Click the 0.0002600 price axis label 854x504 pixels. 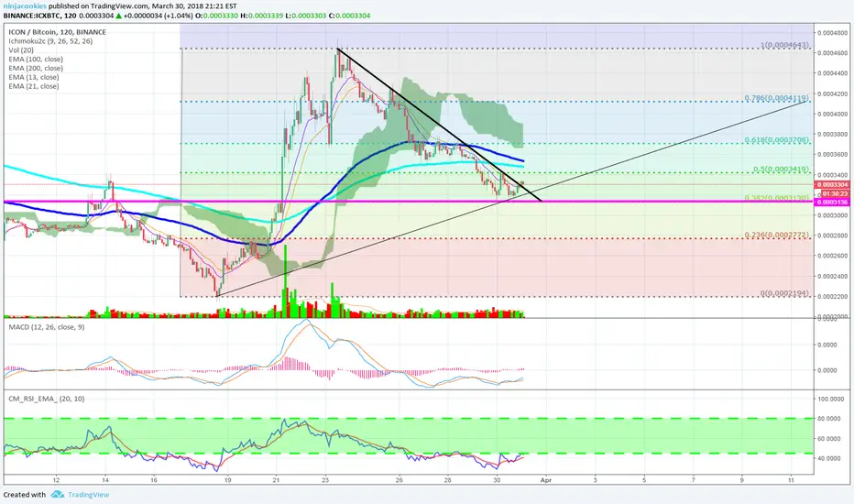833,256
